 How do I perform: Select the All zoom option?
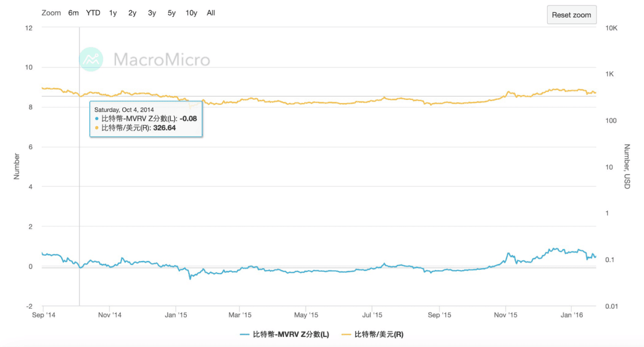click(x=210, y=12)
